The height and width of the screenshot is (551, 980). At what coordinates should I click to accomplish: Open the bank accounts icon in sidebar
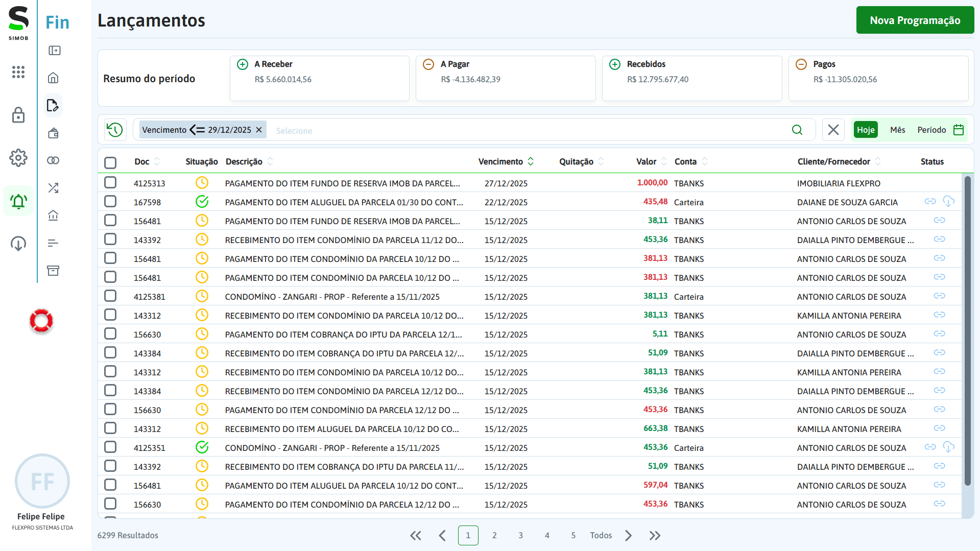point(53,215)
